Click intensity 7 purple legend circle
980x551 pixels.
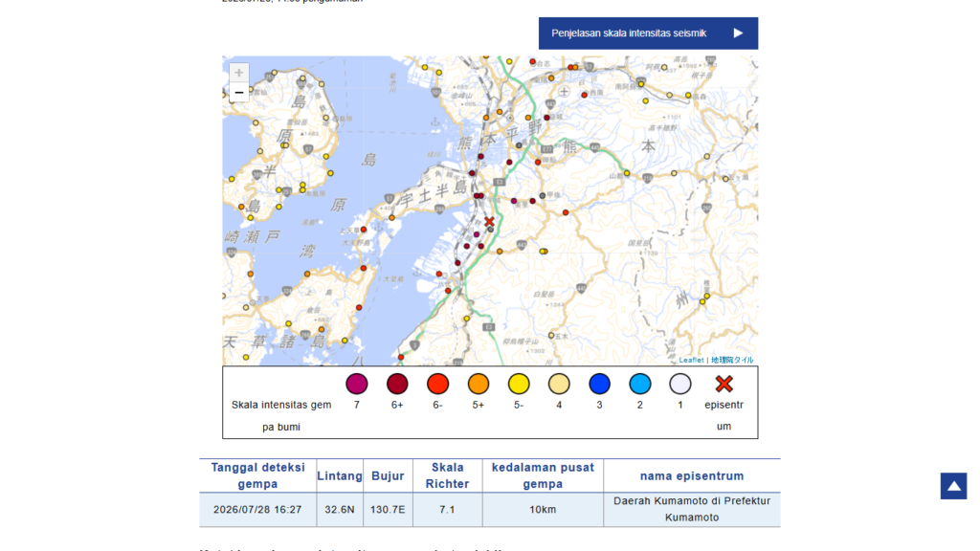pos(357,384)
